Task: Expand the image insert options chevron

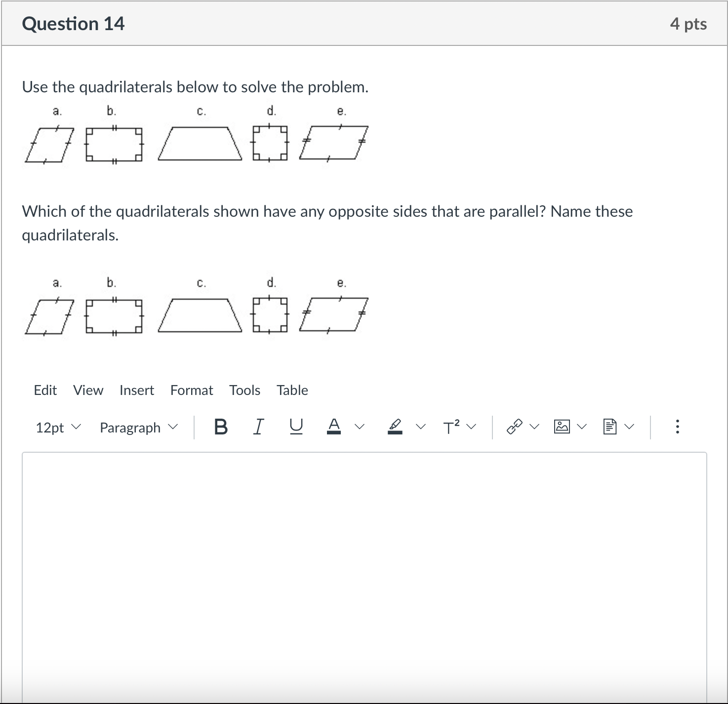Action: tap(581, 427)
